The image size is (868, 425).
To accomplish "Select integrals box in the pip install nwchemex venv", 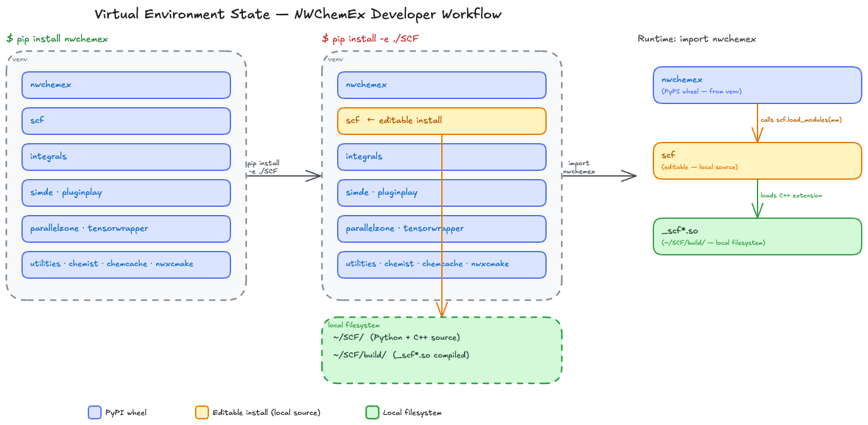I will [126, 157].
